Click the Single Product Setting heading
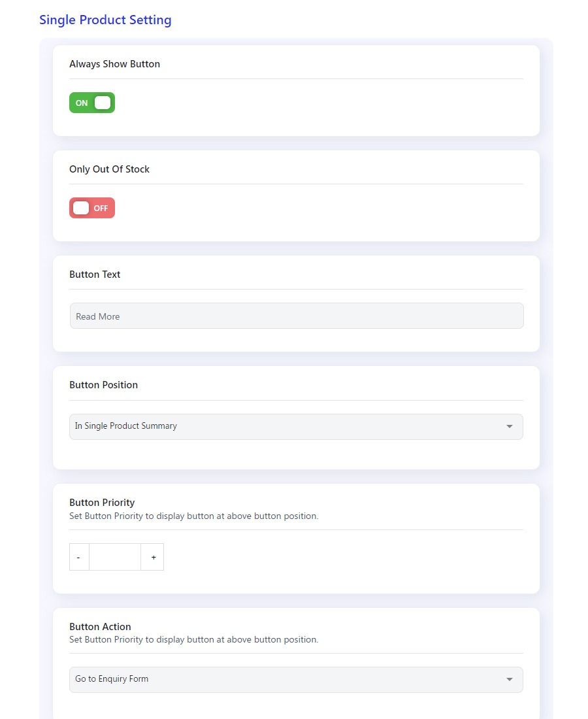588x719 pixels. (105, 20)
